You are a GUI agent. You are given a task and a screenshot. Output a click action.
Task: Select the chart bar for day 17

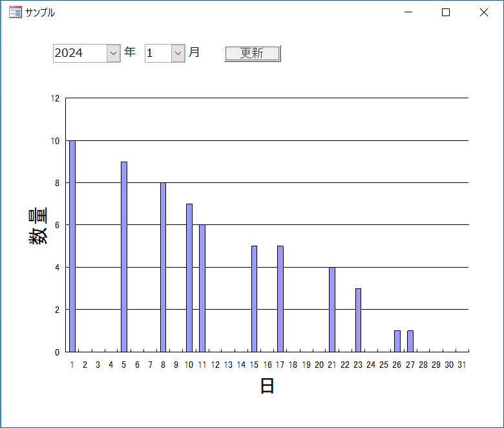tap(280, 299)
